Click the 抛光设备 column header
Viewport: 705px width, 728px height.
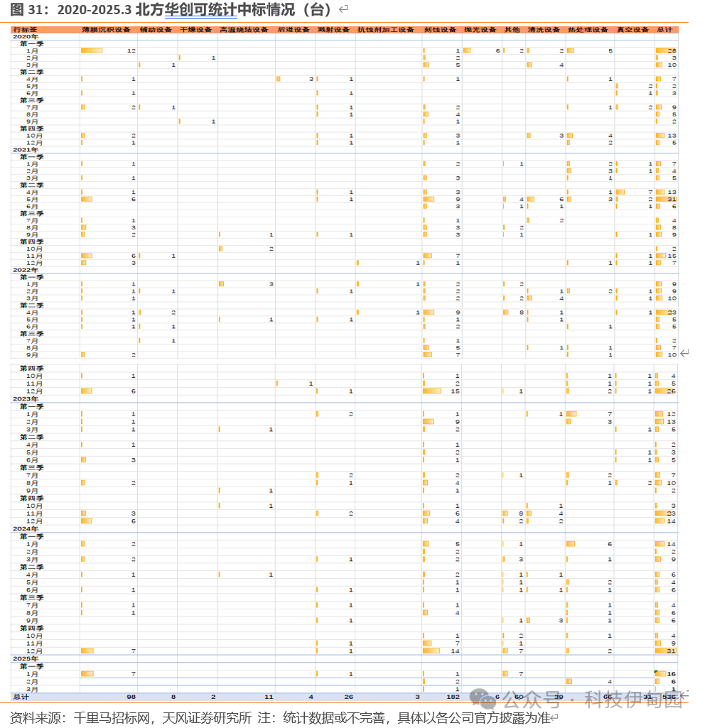(480, 30)
